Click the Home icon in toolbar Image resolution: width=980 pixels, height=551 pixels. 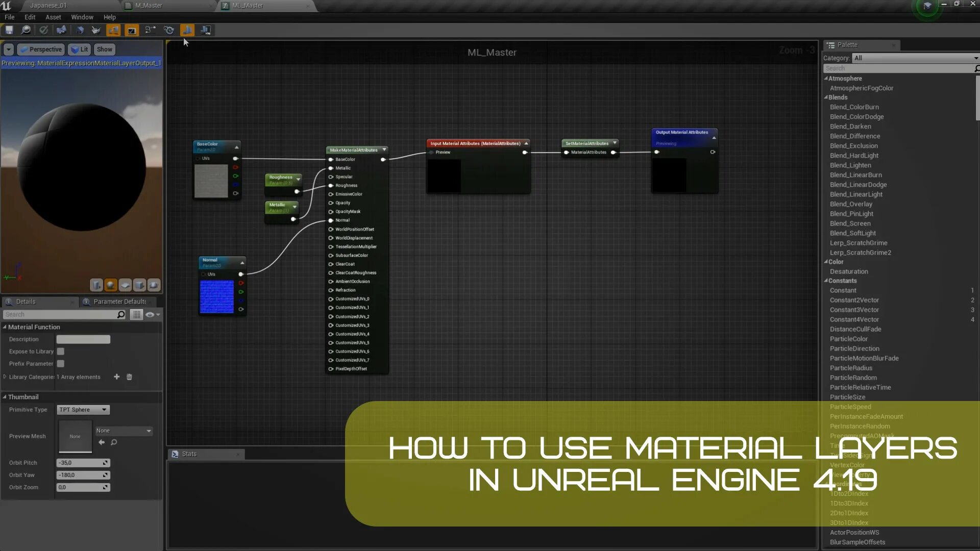(80, 30)
